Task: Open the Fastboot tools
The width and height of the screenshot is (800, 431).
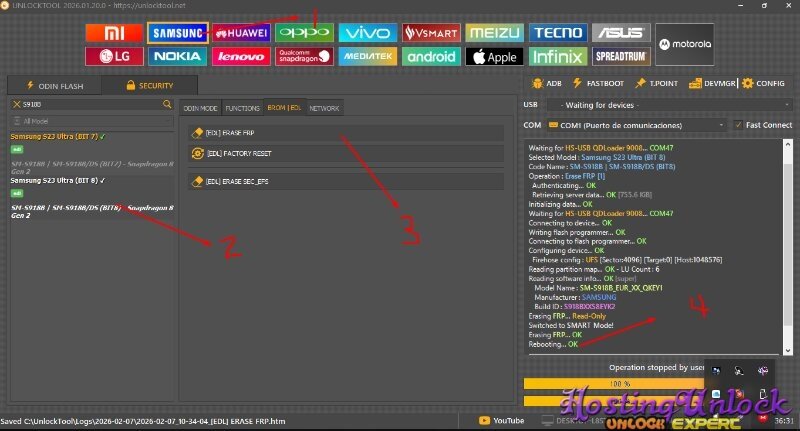Action: click(598, 83)
